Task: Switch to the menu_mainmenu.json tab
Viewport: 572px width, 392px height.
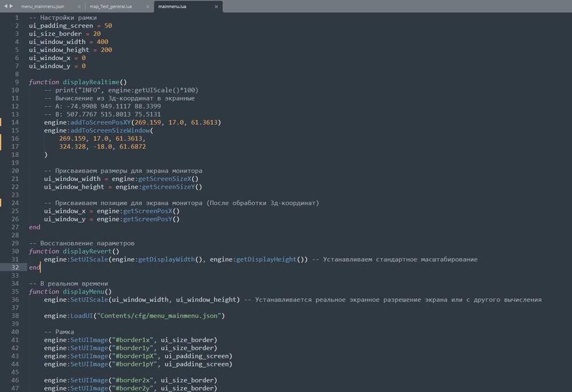Action: (42, 6)
